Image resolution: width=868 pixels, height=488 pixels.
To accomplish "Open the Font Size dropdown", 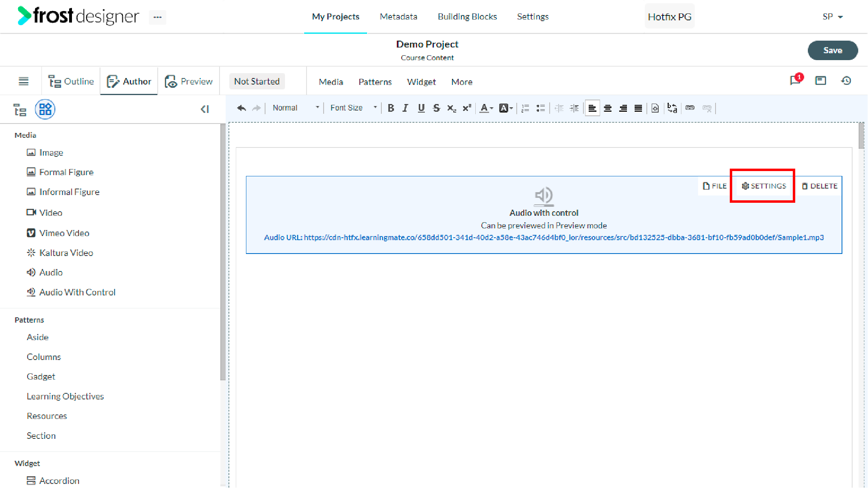I will pos(353,108).
